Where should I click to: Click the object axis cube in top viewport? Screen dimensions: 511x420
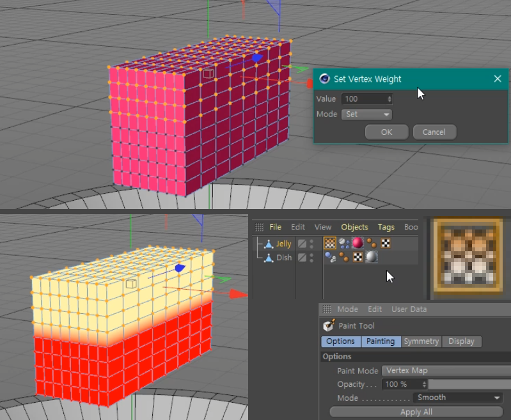[208, 73]
